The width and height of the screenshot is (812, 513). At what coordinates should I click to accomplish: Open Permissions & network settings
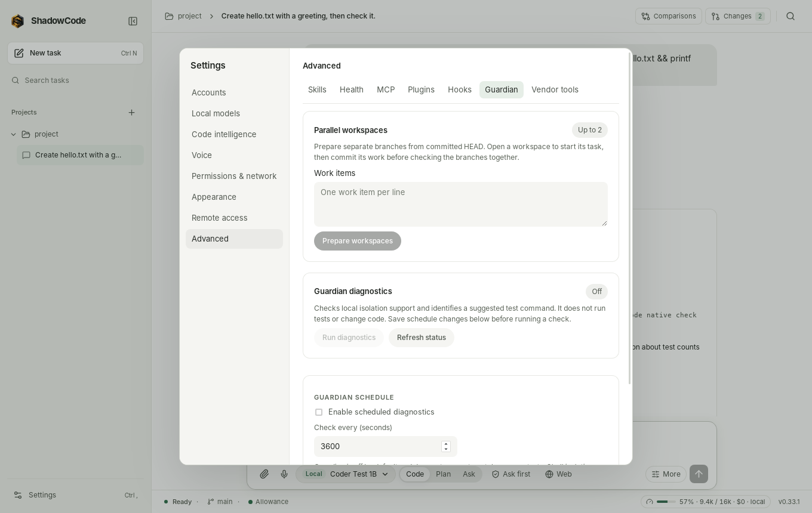(x=234, y=176)
